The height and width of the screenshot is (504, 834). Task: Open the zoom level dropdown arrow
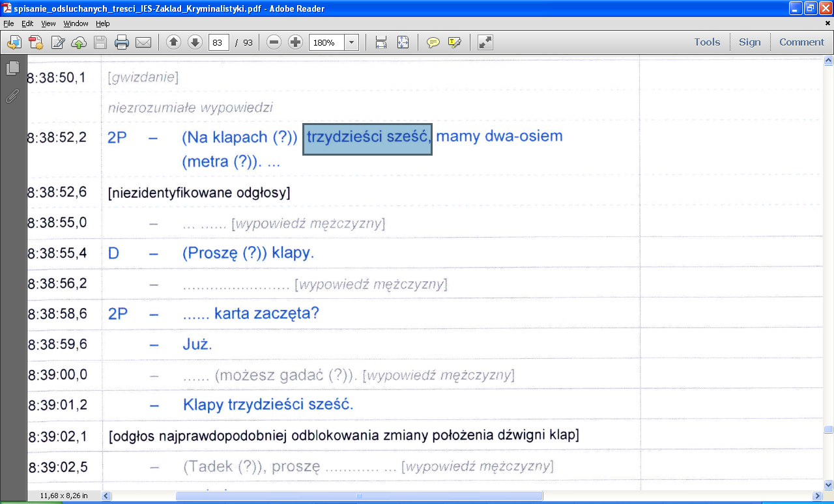(x=352, y=42)
